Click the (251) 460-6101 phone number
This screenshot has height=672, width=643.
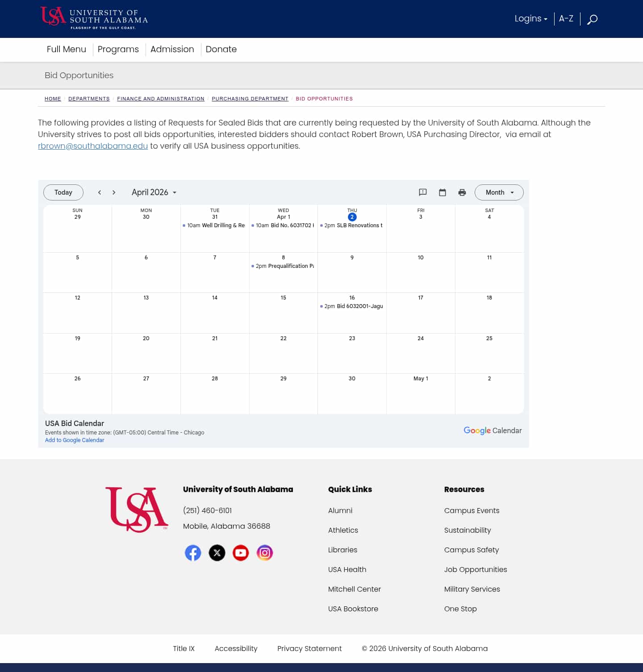click(x=208, y=510)
